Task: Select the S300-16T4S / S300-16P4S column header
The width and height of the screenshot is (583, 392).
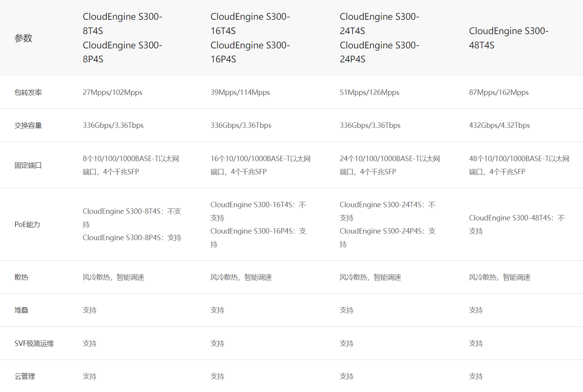Action: [250, 38]
